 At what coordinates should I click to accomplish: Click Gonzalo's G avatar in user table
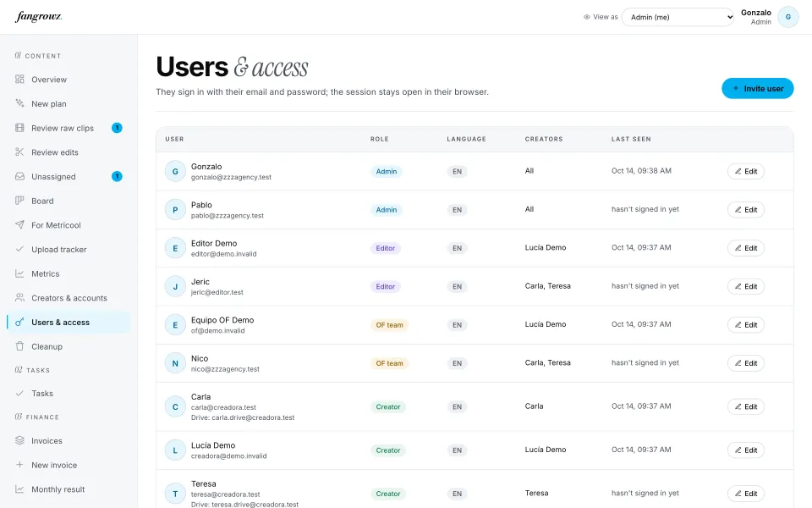[x=175, y=171]
